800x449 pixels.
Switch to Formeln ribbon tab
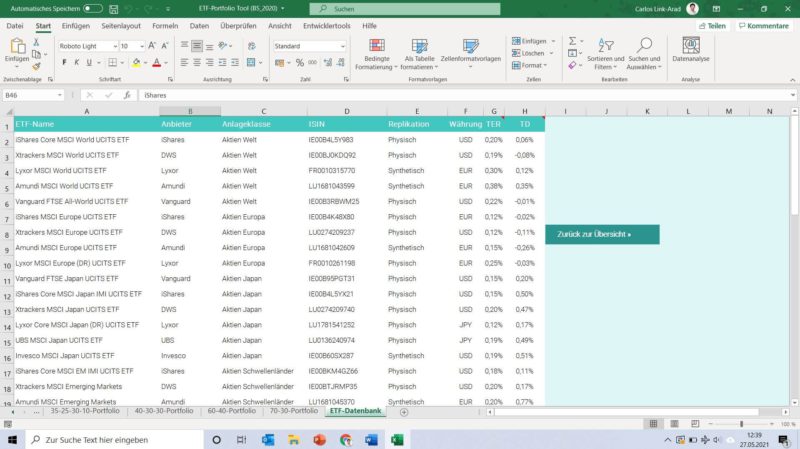pyautogui.click(x=165, y=26)
